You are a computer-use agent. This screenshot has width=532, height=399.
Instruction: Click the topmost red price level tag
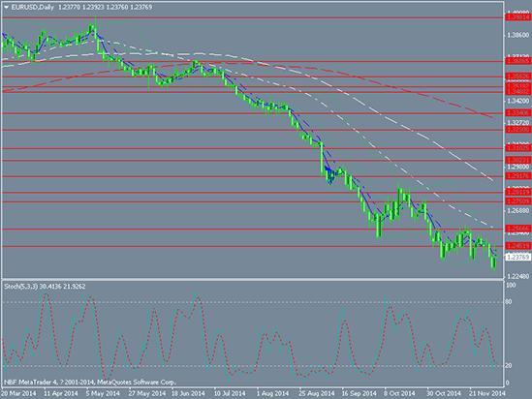(x=517, y=17)
